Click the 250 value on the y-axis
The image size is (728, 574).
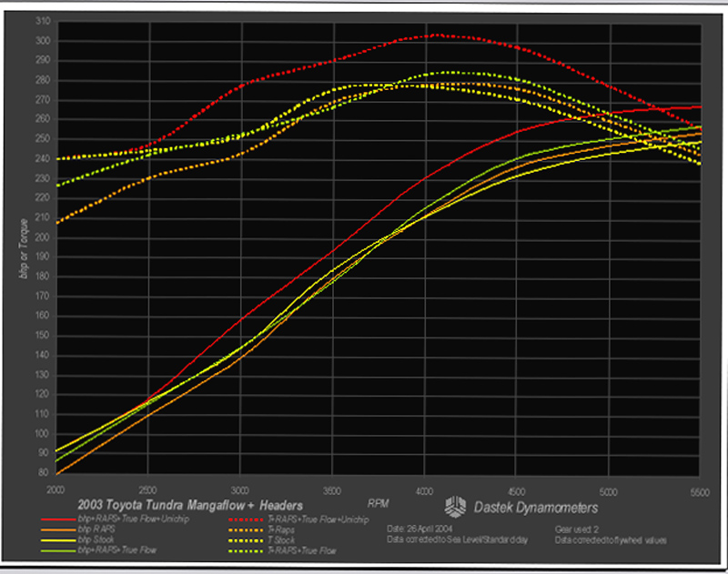[43, 139]
